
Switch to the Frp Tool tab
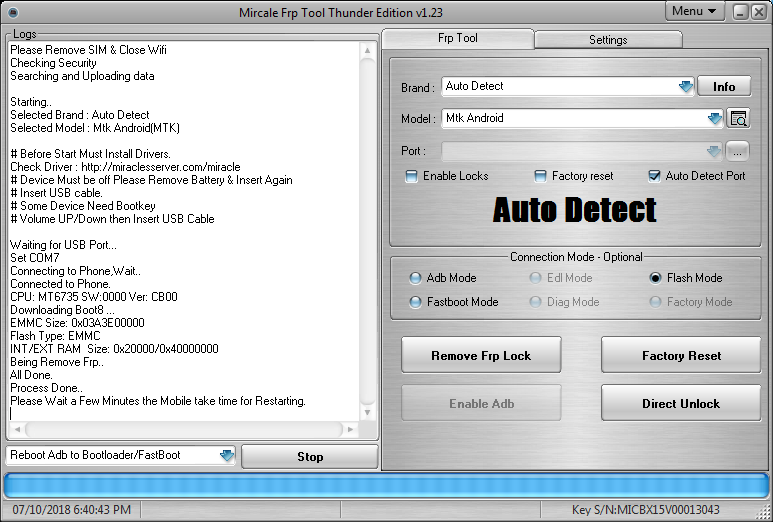(x=458, y=38)
